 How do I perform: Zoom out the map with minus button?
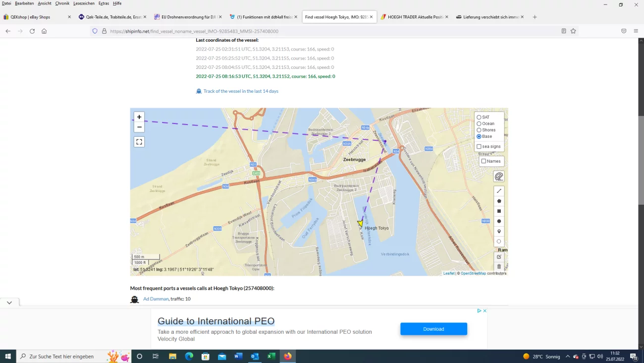[139, 127]
